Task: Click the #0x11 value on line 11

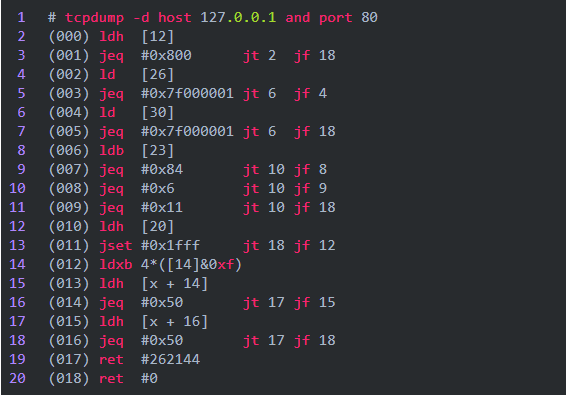Action: pyautogui.click(x=162, y=208)
